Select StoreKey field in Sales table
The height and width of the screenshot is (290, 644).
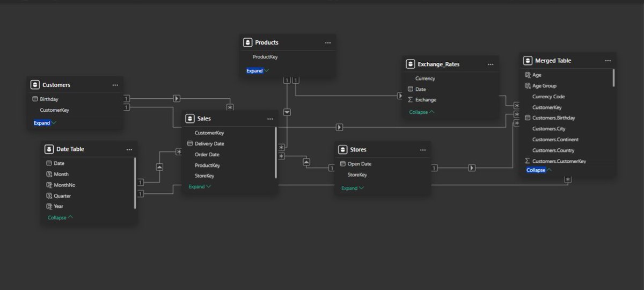[x=204, y=176]
